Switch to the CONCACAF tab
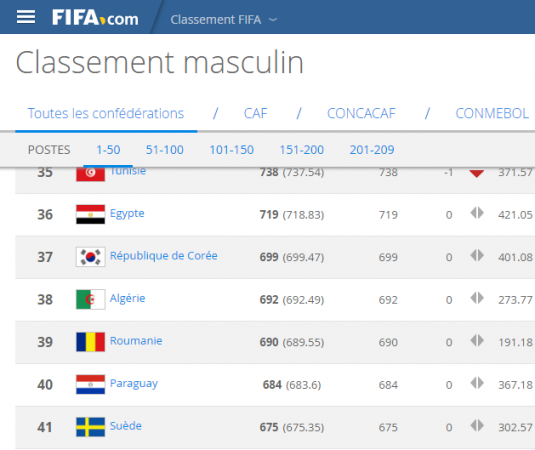535x450 pixels. 361,114
